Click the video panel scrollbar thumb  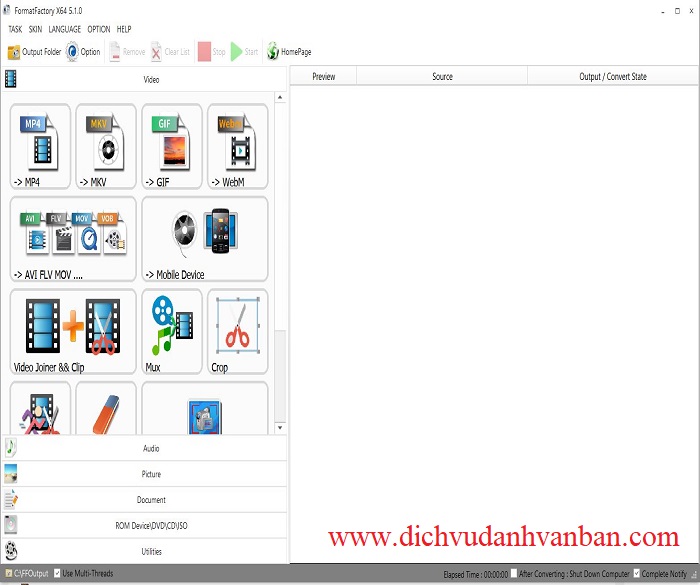[x=280, y=374]
